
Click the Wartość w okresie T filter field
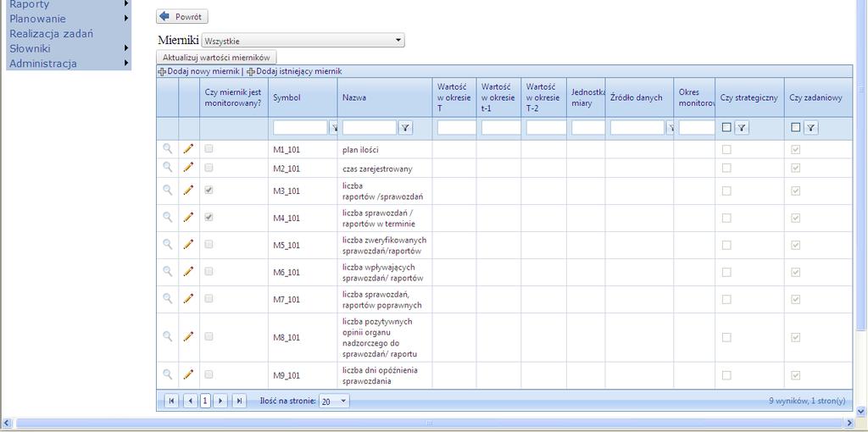tap(457, 128)
